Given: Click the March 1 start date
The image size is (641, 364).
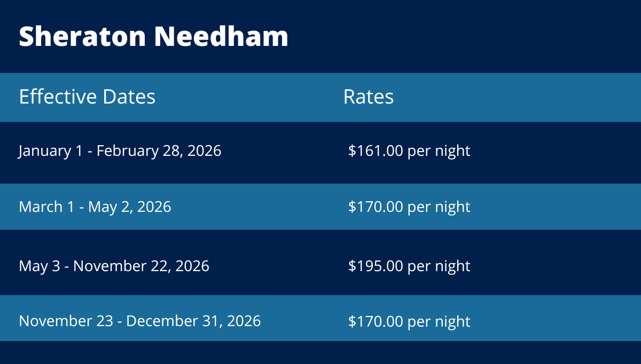Looking at the screenshot, I should tap(46, 207).
